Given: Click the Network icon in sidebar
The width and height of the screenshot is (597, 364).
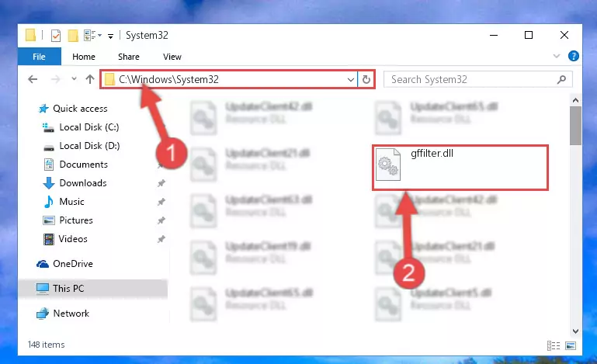Looking at the screenshot, I should click(x=43, y=314).
